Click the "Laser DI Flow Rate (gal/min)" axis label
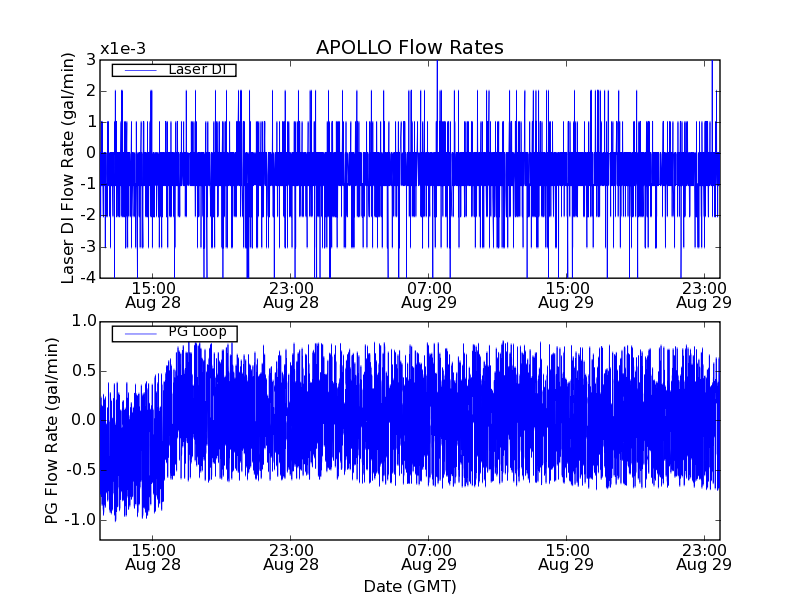Image resolution: width=800 pixels, height=600 pixels. coord(68,168)
